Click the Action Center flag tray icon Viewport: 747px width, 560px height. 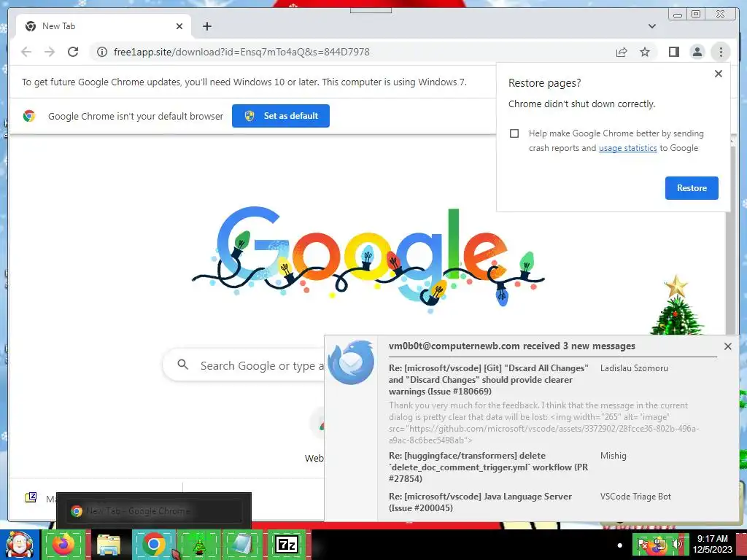point(643,545)
